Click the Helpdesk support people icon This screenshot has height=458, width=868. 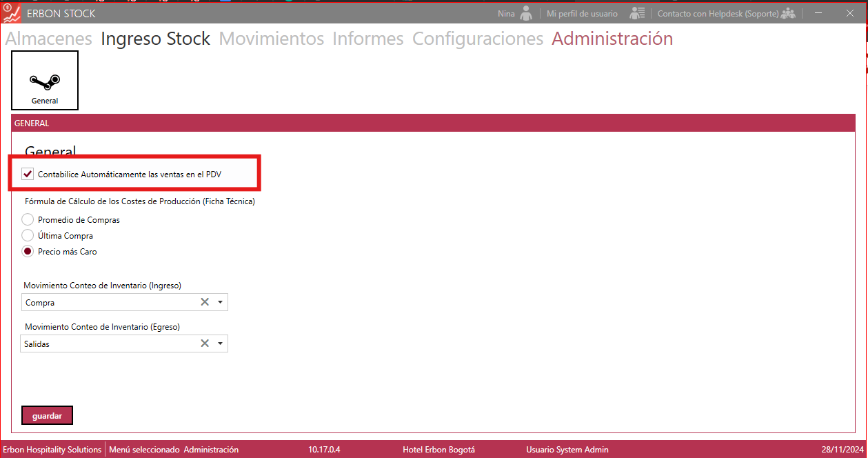click(x=788, y=13)
